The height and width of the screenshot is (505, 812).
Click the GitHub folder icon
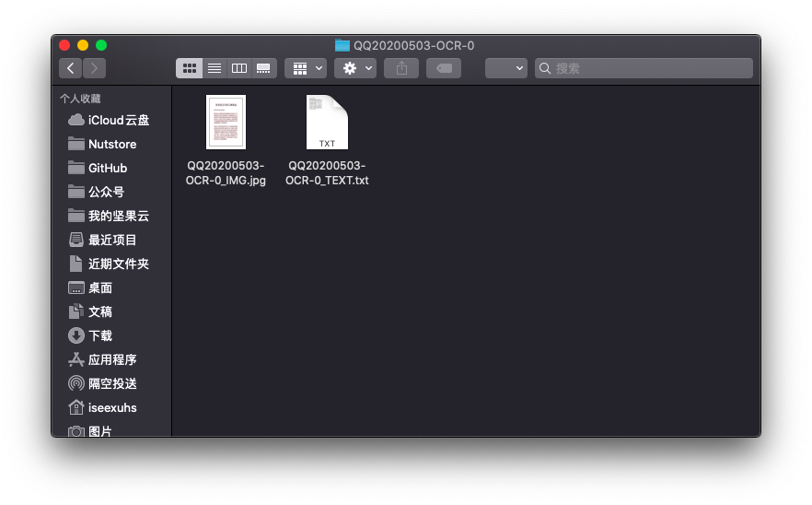pyautogui.click(x=76, y=168)
